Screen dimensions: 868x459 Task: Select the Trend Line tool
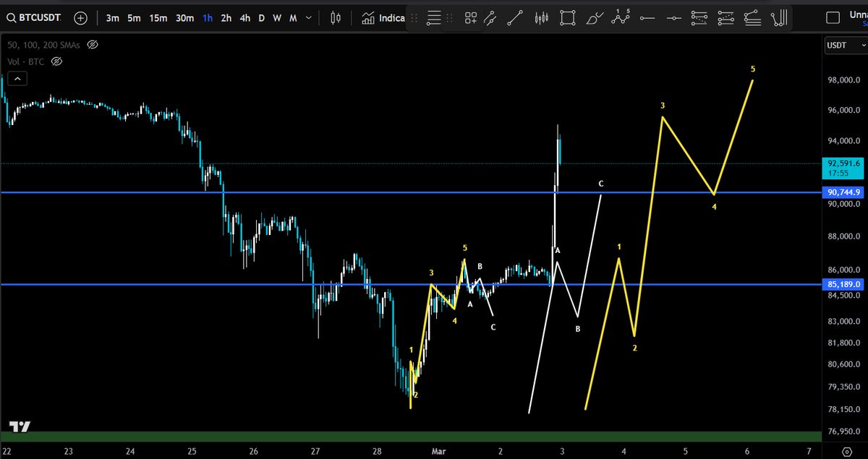click(516, 17)
